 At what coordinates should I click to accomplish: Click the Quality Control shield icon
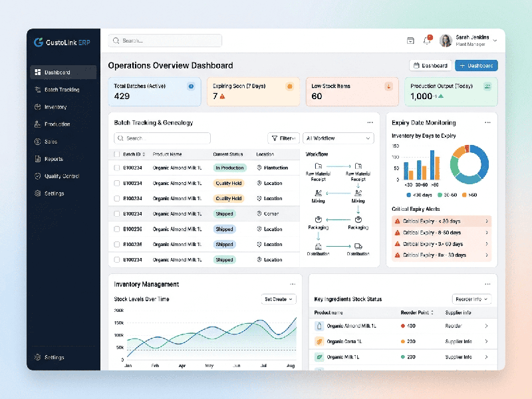38,176
